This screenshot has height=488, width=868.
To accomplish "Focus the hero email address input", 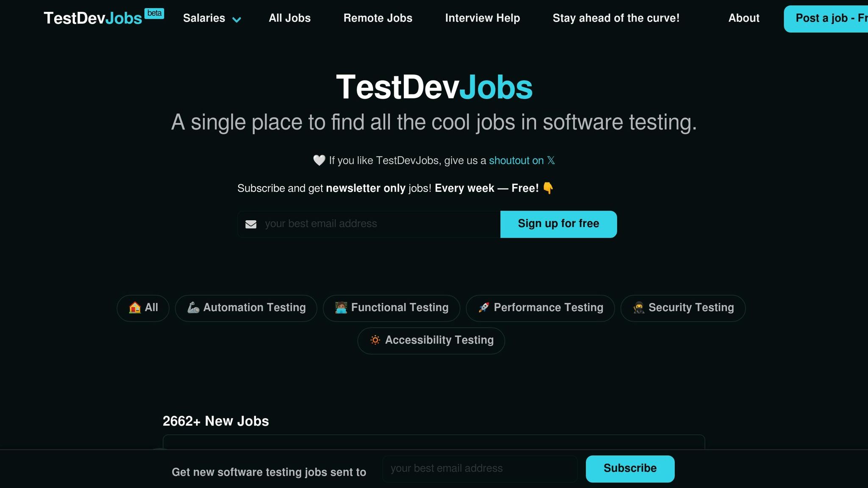I will click(x=369, y=224).
